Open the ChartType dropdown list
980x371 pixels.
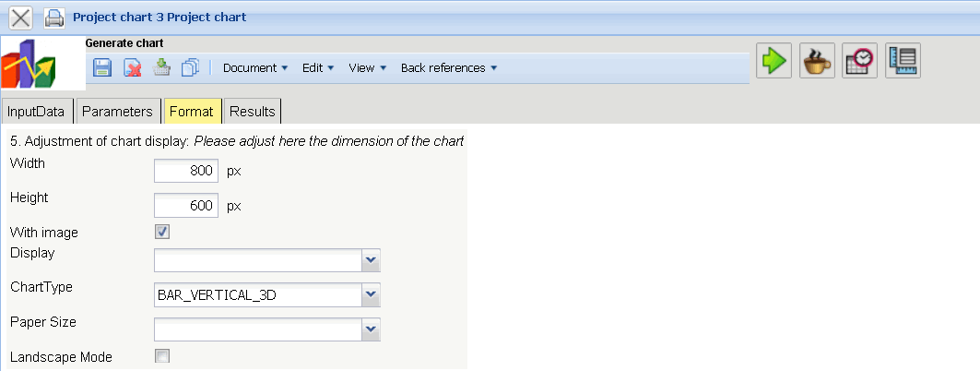pos(371,294)
